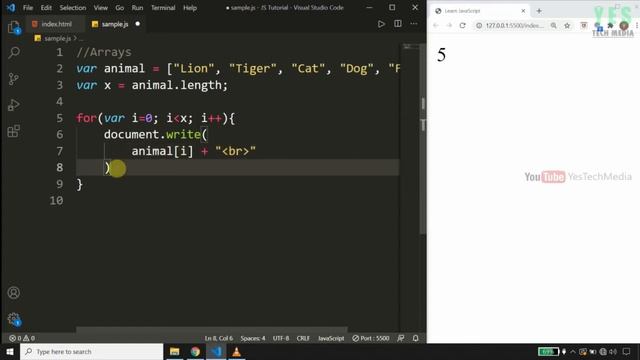Open VLC media player from taskbar
This screenshot has height=360, width=640.
pyautogui.click(x=236, y=351)
